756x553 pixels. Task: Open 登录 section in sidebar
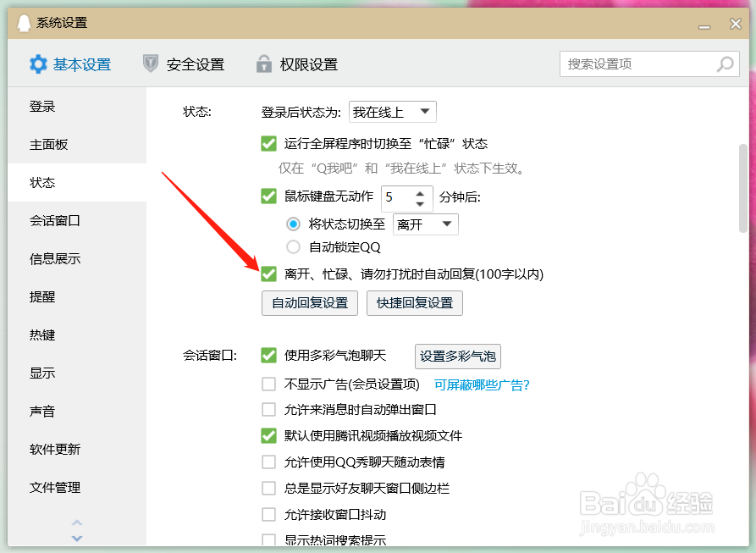pyautogui.click(x=77, y=106)
